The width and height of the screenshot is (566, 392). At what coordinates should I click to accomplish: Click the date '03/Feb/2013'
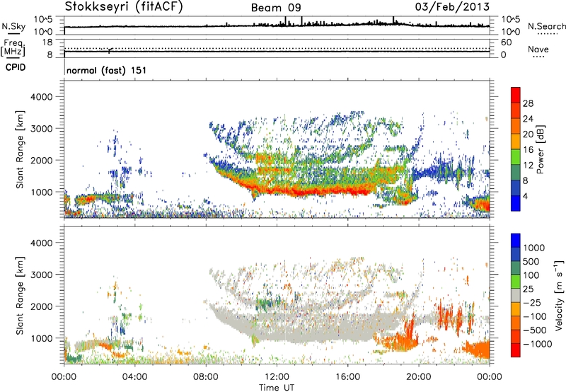pos(452,7)
